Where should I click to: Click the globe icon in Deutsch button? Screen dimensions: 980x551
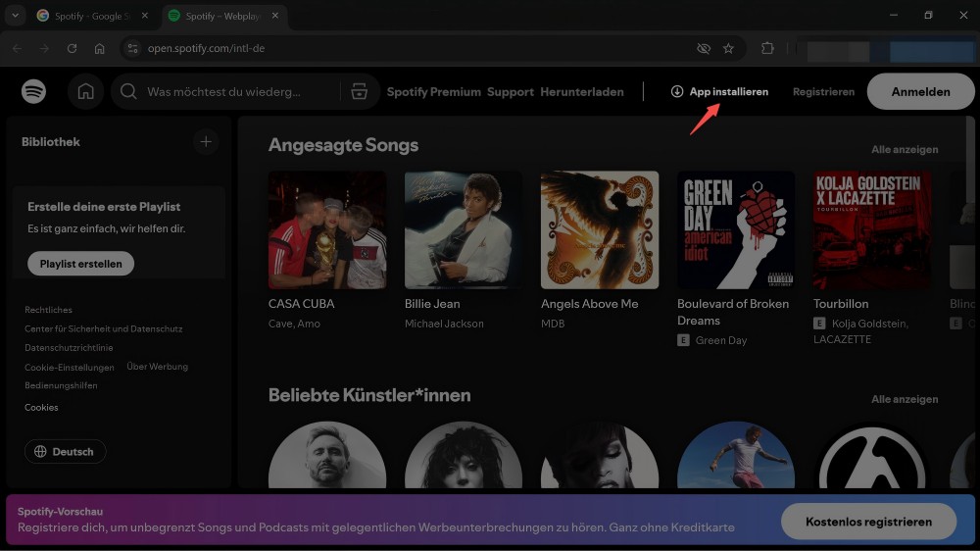(x=40, y=452)
